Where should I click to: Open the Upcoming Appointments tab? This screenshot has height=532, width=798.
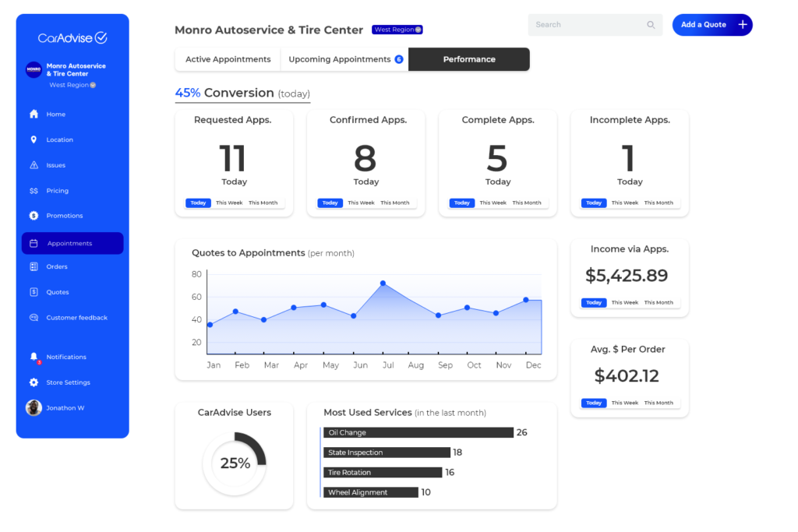344,59
